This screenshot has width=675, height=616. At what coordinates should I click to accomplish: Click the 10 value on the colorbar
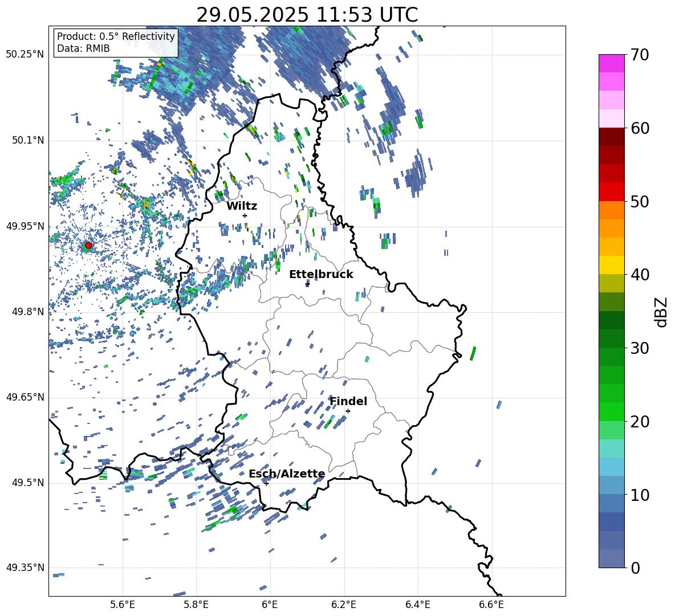tap(640, 495)
